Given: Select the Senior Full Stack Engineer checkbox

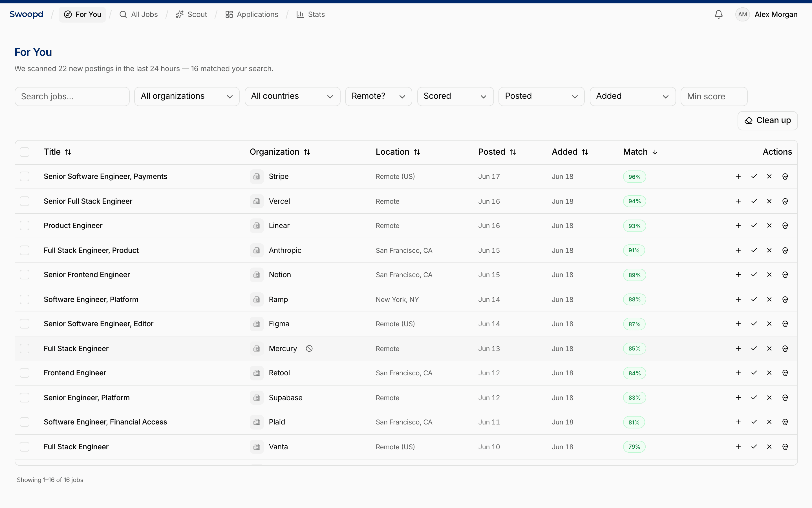Looking at the screenshot, I should 25,201.
